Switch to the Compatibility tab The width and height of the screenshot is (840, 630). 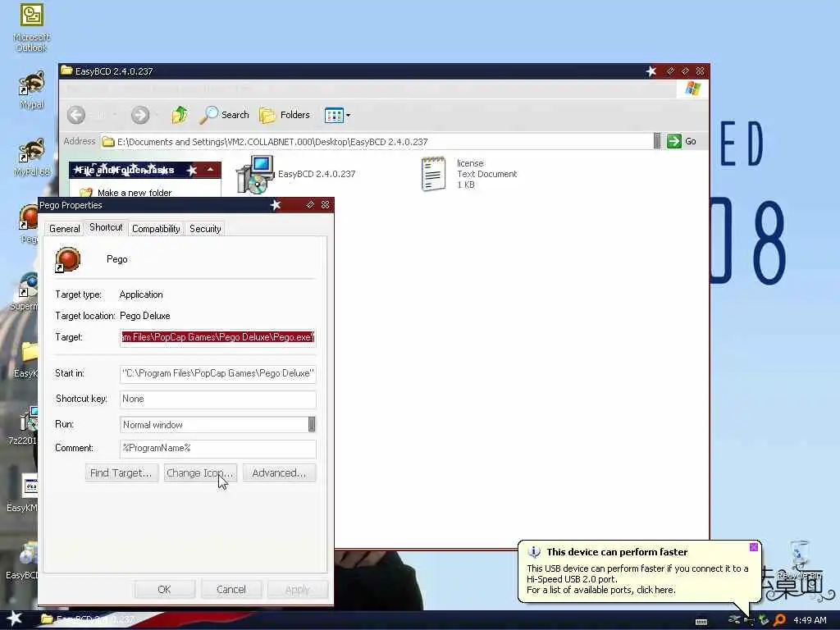[156, 229]
